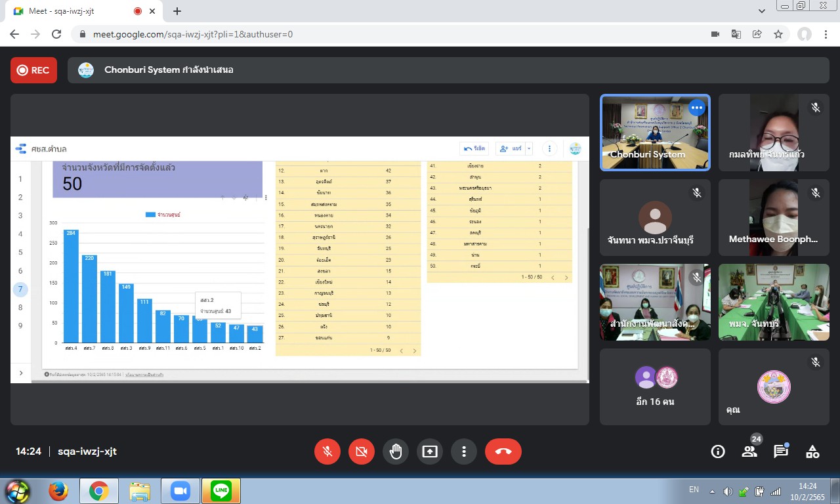Open Chonburi System tile options menu

point(696,108)
